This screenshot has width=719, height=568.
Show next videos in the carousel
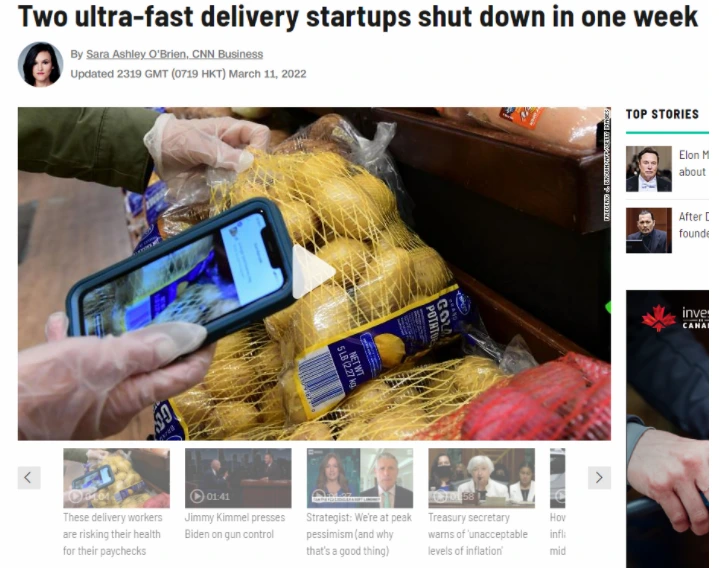pos(599,478)
